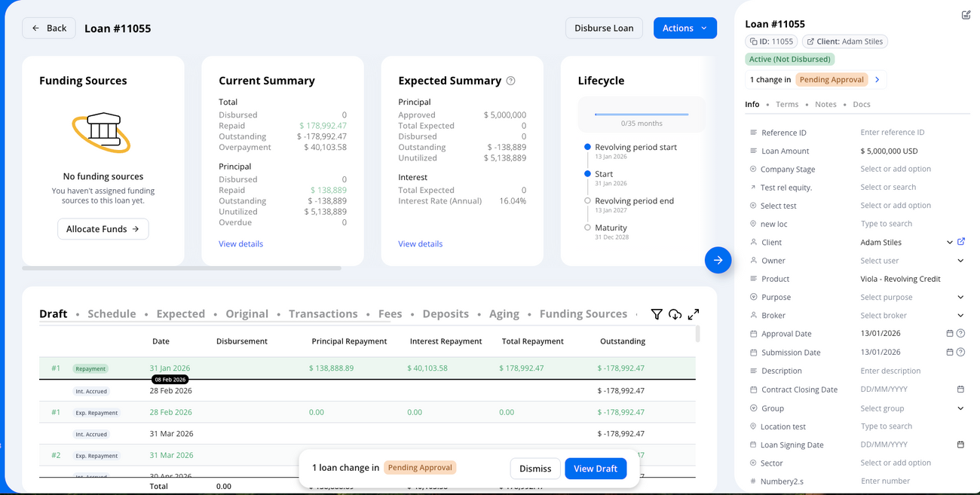Open the Terms tab in the sidebar

coord(787,104)
